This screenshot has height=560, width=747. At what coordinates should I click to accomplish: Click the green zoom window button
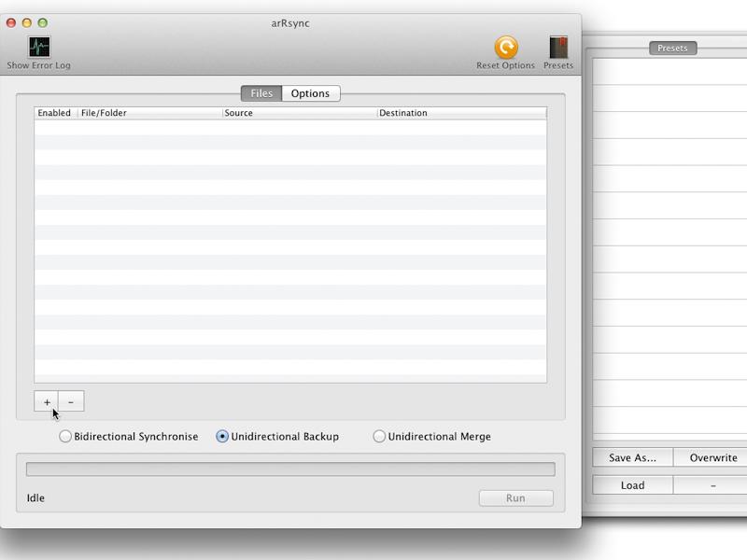pyautogui.click(x=42, y=22)
